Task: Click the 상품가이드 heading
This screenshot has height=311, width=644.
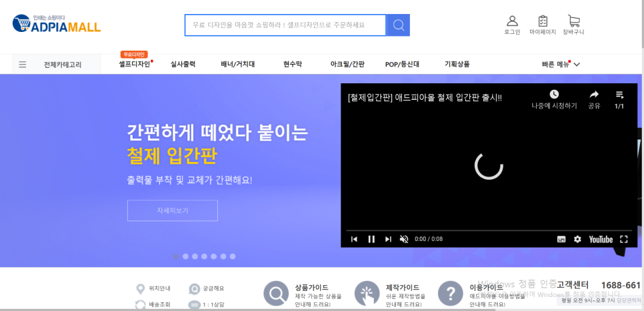Action: [312, 288]
